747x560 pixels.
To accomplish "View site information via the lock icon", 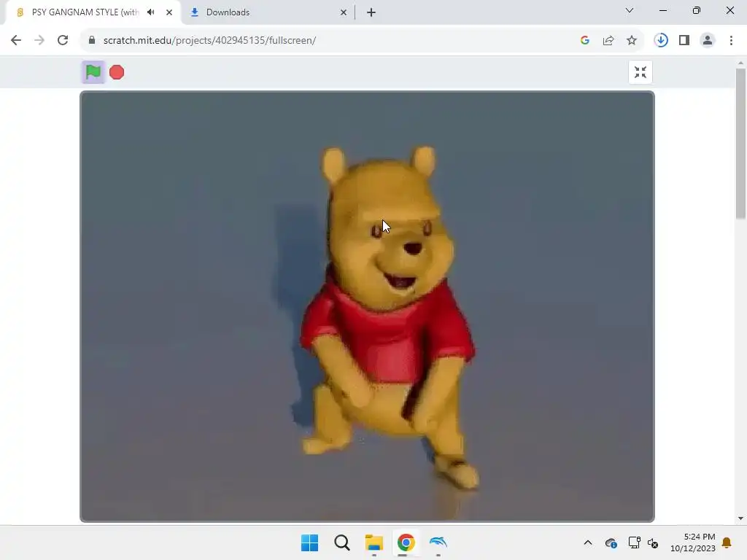I will coord(92,41).
